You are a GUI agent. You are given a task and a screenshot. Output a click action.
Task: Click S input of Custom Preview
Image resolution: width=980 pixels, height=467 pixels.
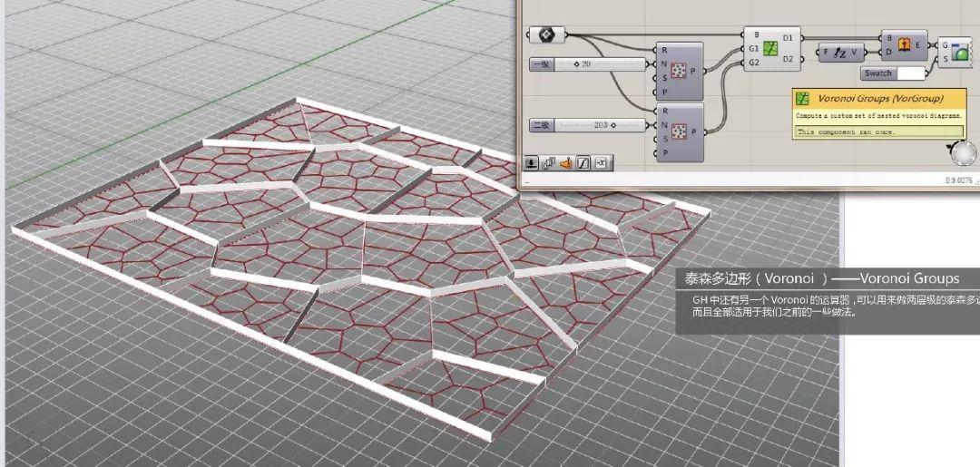[x=945, y=59]
